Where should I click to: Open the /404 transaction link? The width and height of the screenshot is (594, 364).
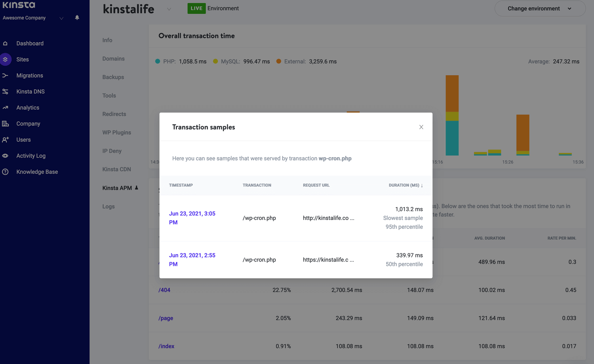[164, 290]
